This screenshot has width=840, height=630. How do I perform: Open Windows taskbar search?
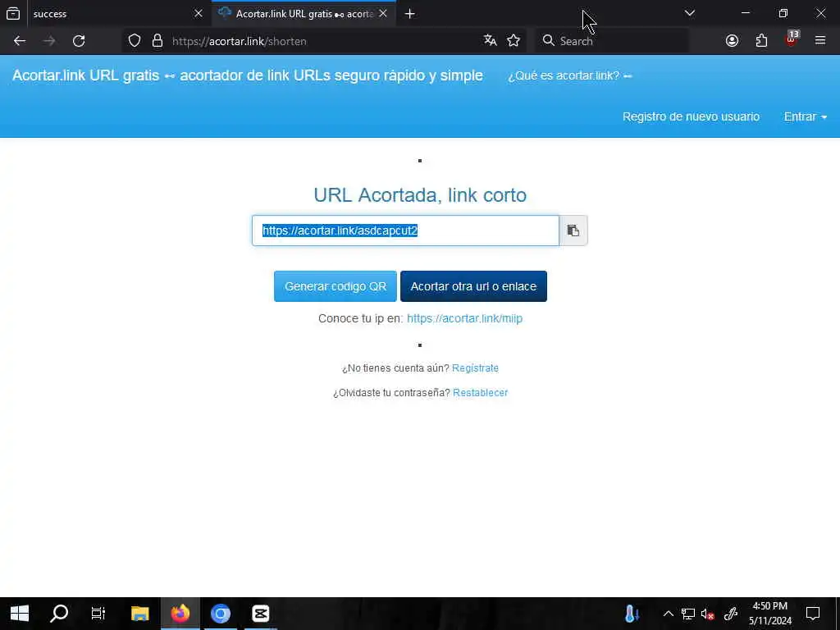tap(59, 614)
